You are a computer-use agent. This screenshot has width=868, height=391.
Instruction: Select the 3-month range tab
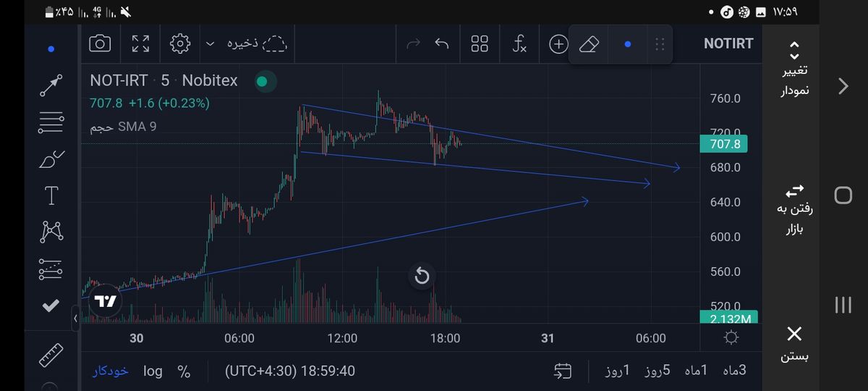733,371
